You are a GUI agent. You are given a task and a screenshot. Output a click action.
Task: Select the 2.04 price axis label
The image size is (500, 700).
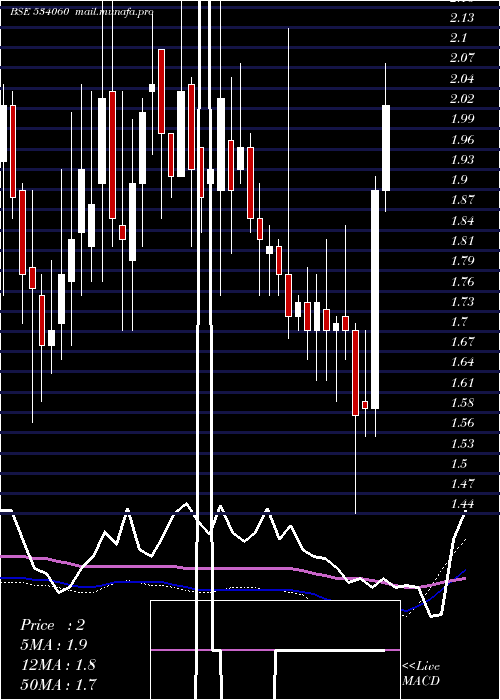point(462,79)
